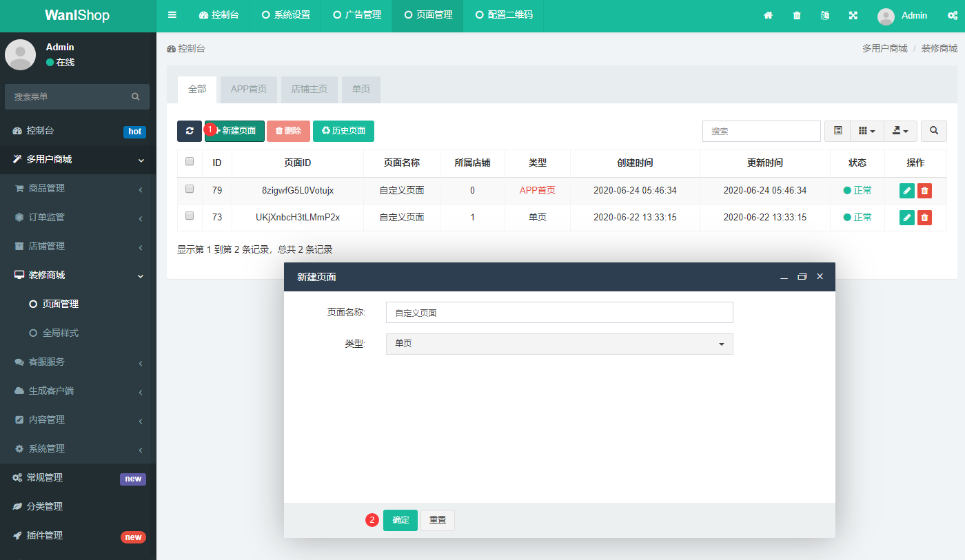The width and height of the screenshot is (965, 560).
Task: Open the language switch icon
Action: tap(824, 15)
